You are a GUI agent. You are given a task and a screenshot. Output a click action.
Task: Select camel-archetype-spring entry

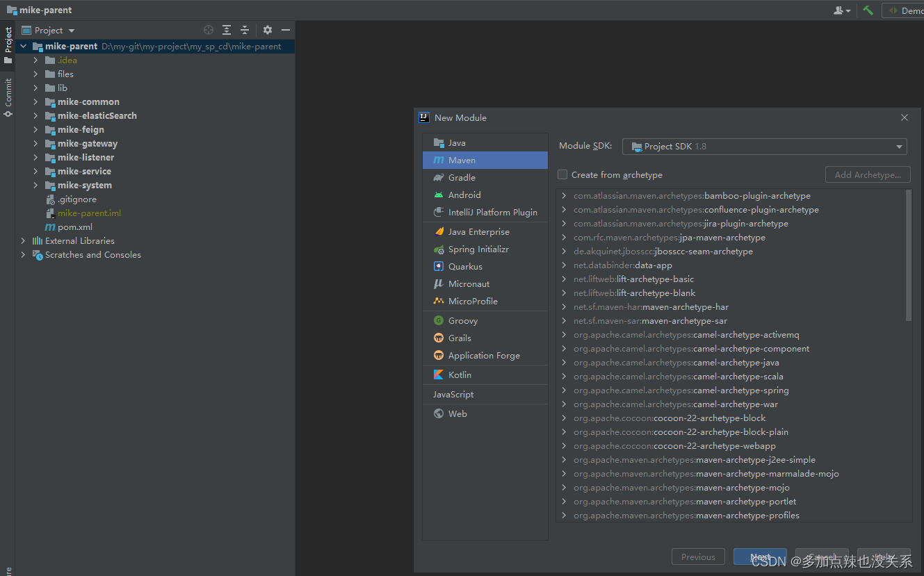point(681,390)
